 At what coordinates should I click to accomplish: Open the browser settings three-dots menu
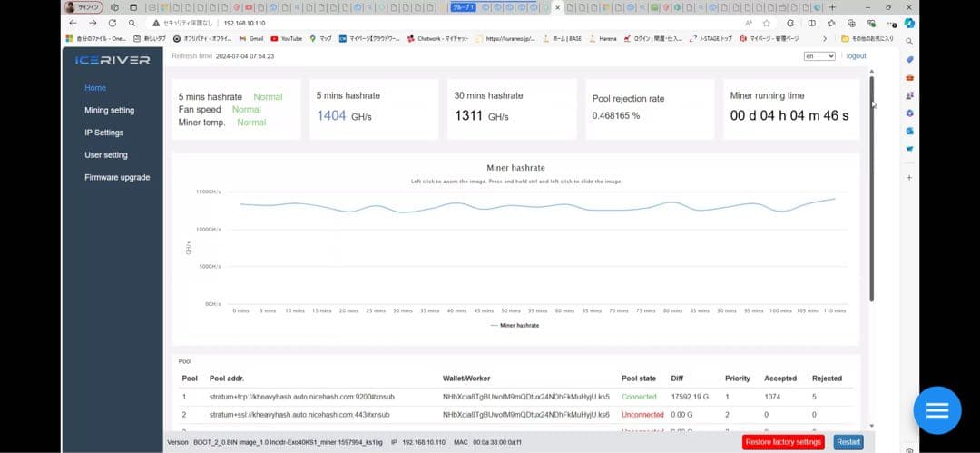coord(891,23)
